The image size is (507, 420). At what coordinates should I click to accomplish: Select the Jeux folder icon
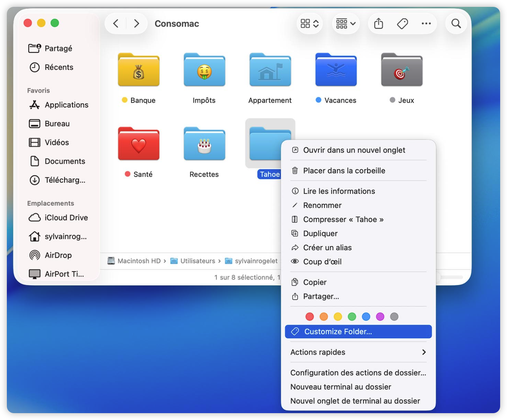[402, 70]
